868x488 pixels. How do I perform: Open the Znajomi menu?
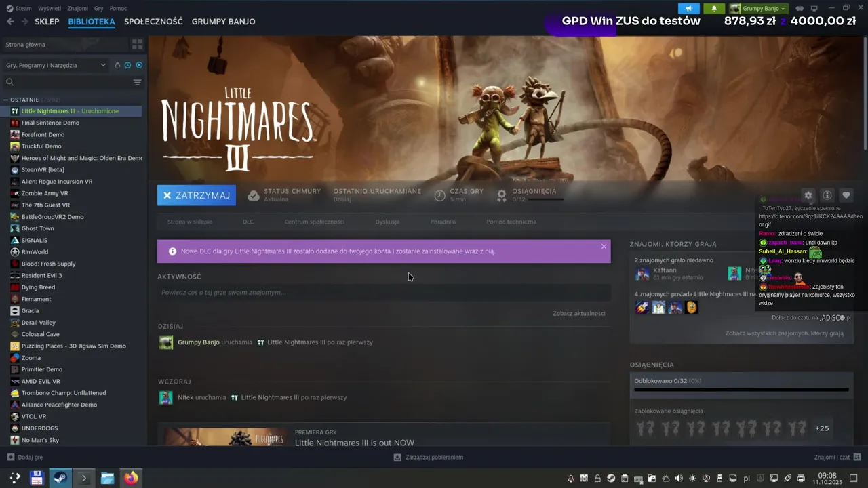(77, 8)
